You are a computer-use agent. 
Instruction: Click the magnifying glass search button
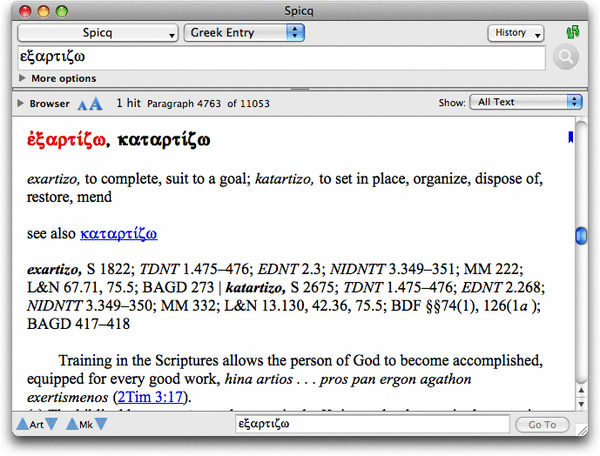pos(566,57)
